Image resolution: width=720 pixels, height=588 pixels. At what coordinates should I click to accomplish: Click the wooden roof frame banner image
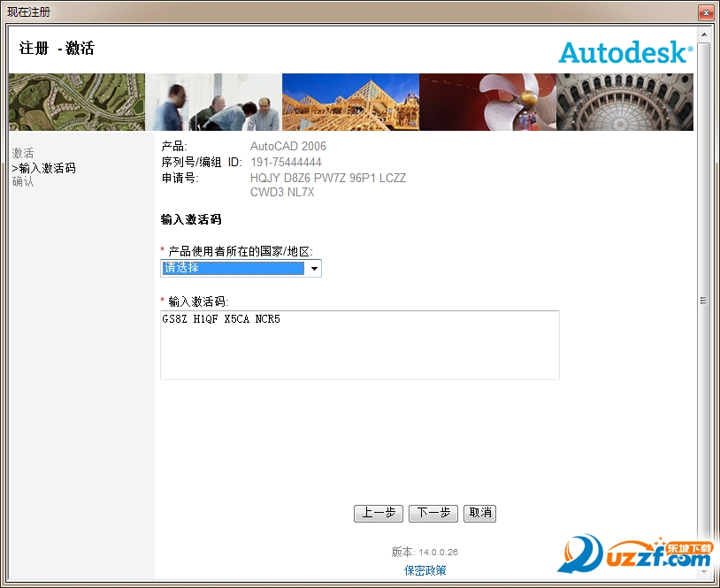(x=350, y=102)
